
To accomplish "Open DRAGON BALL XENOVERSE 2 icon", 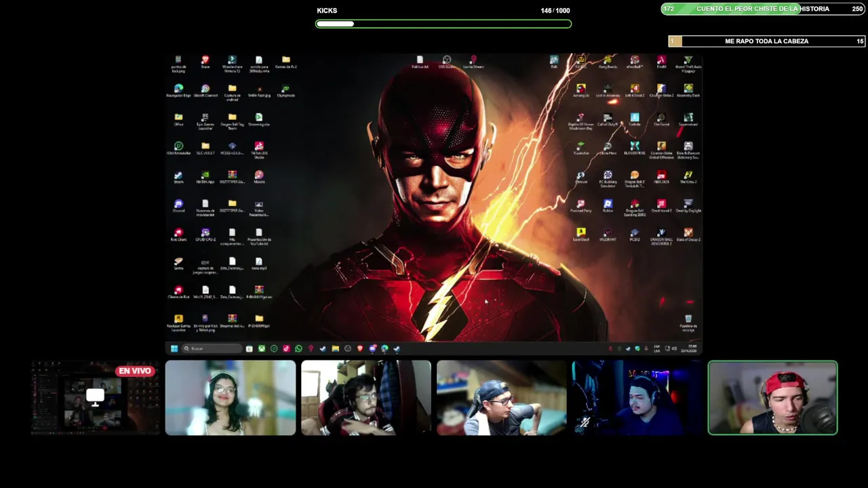I will 661,237.
